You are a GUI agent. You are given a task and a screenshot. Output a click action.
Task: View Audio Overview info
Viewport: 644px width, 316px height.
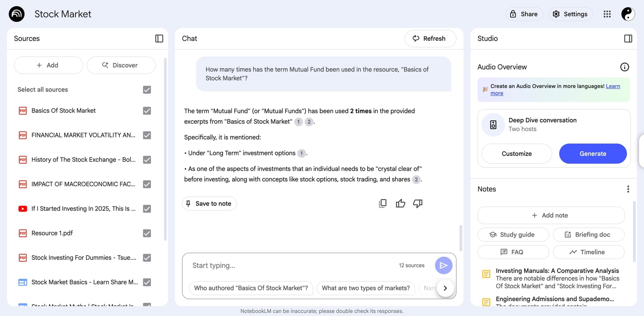click(625, 67)
